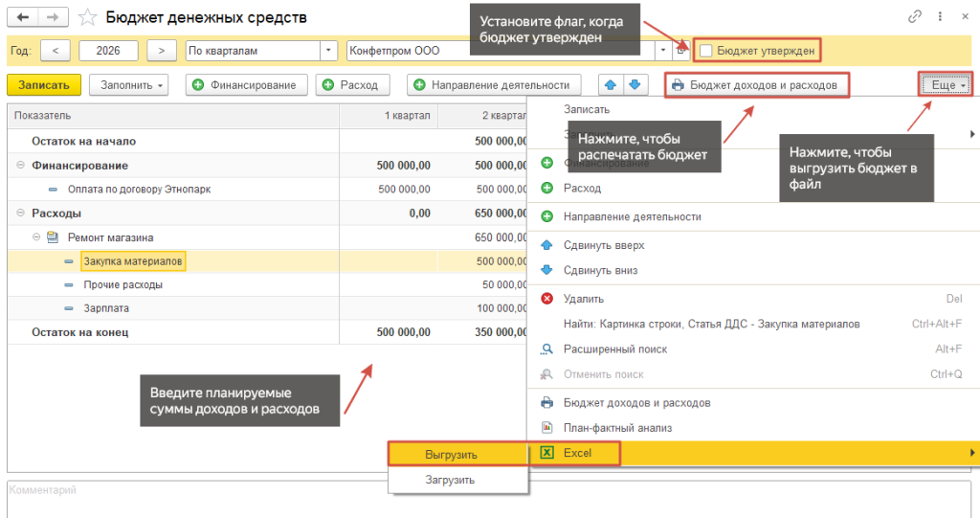Open the three-dot options icon in title bar
Image resolution: width=980 pixels, height=518 pixels.
pyautogui.click(x=940, y=17)
